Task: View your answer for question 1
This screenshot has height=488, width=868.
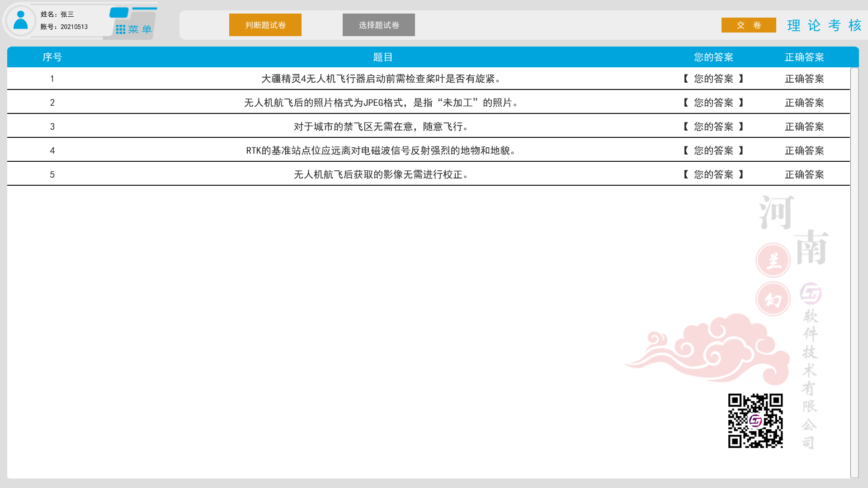Action: (713, 78)
